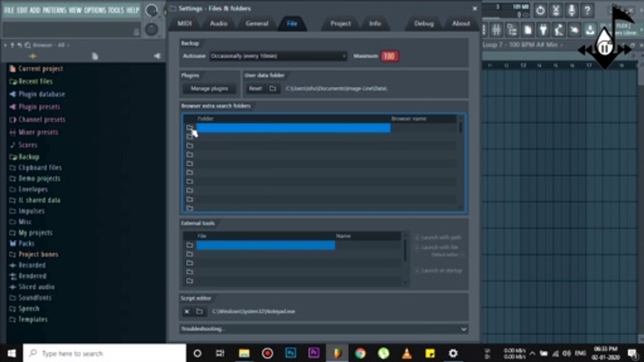Clear the script editor path
This screenshot has width=644, height=362.
coord(187,312)
